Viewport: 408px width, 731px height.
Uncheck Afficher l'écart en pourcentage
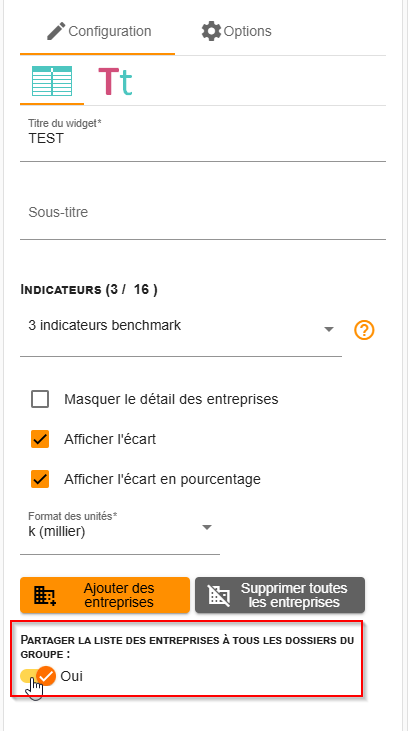tap(40, 479)
